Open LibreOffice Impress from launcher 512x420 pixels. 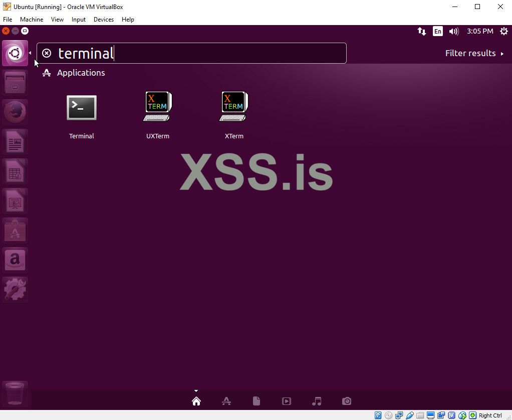(15, 200)
